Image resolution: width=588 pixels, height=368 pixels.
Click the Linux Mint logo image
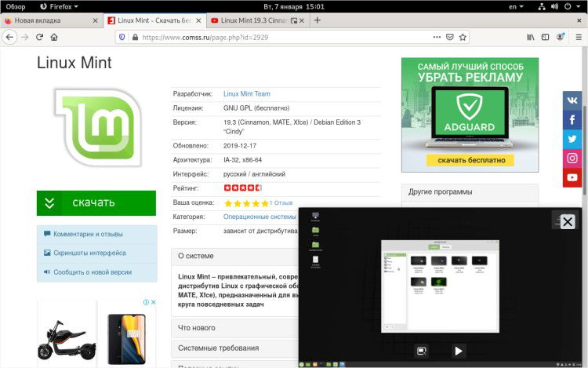tap(97, 128)
